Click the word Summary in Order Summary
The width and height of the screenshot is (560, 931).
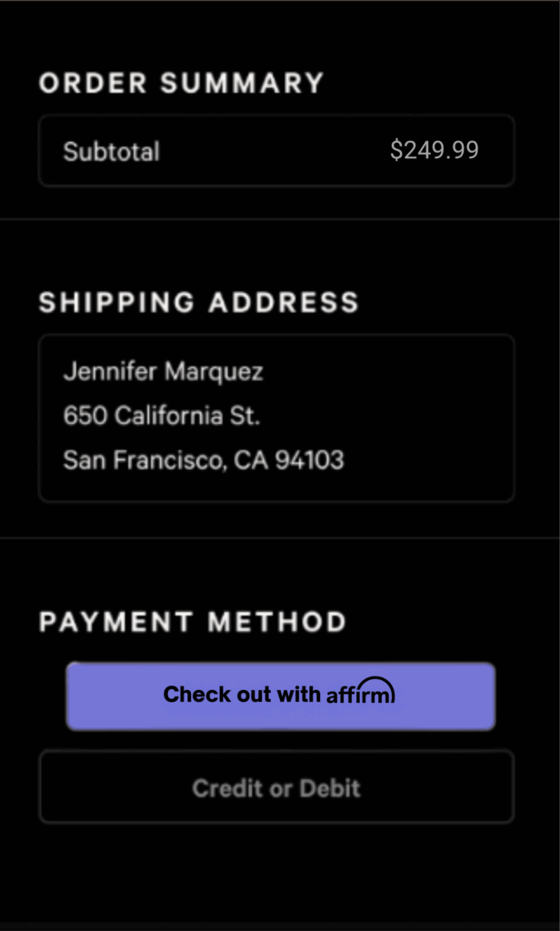coord(242,84)
